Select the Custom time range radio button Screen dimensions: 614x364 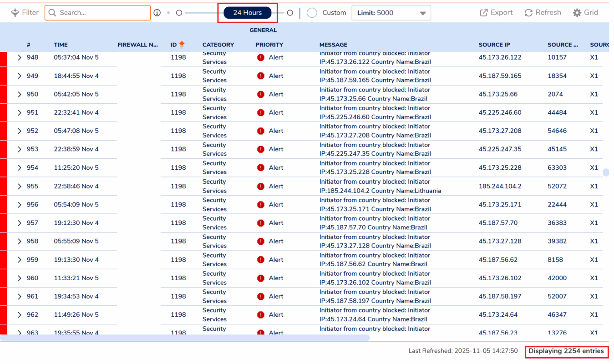(x=312, y=13)
